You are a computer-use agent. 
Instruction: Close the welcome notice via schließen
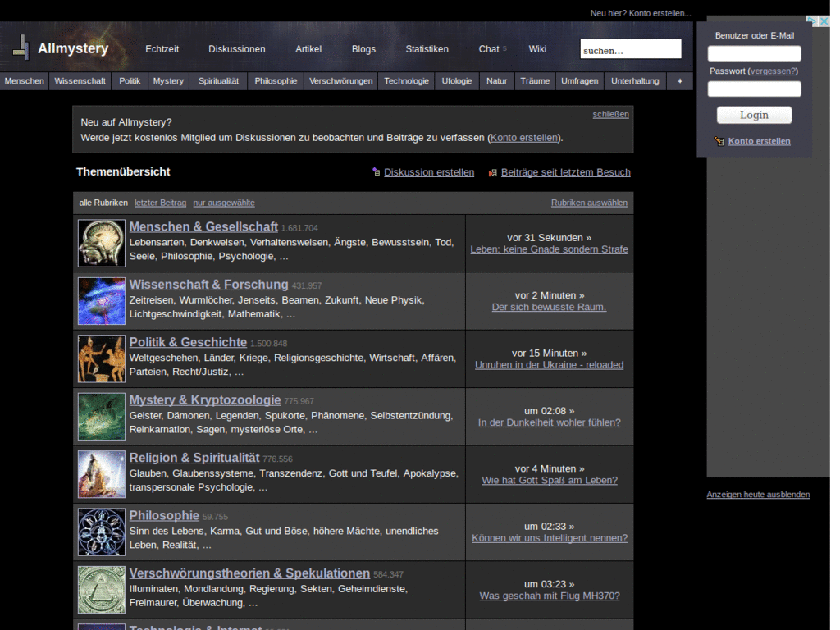click(x=610, y=114)
